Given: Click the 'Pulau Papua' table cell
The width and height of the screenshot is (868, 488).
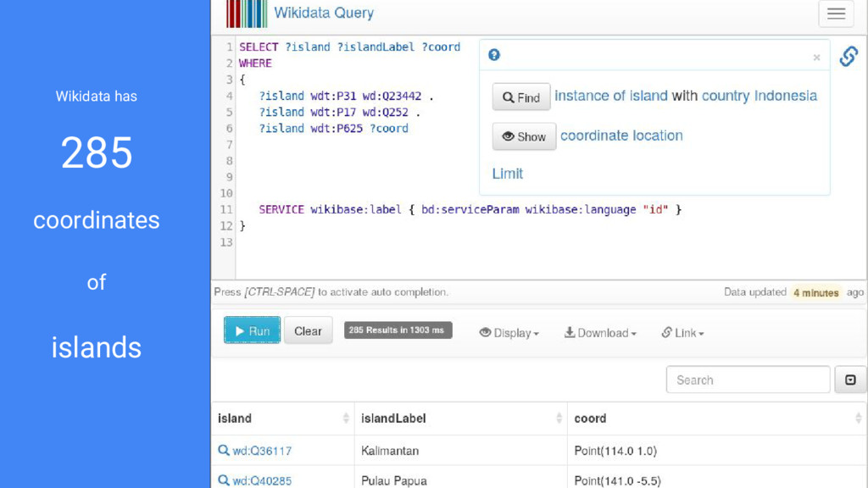Looking at the screenshot, I should click(460, 480).
